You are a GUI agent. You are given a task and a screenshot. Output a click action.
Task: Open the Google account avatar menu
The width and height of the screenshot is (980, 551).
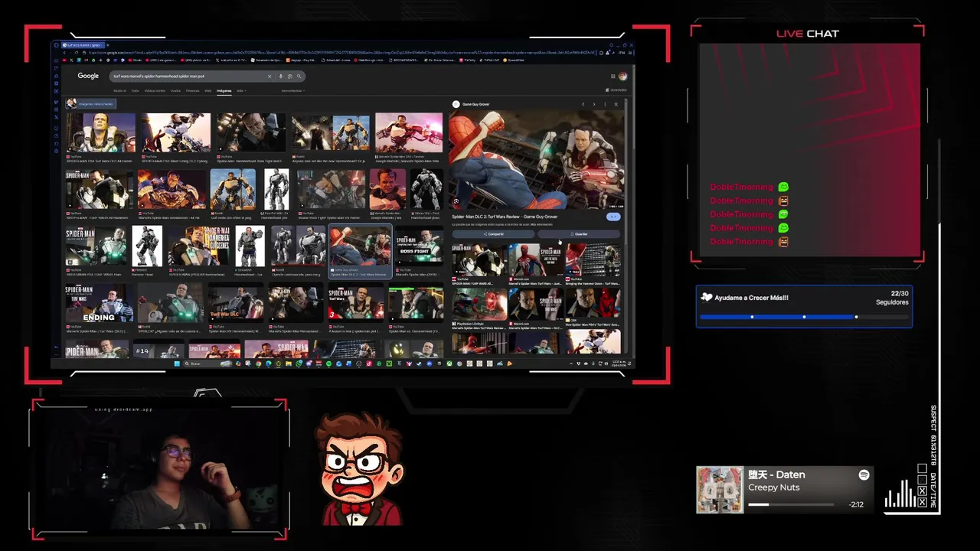pos(622,76)
